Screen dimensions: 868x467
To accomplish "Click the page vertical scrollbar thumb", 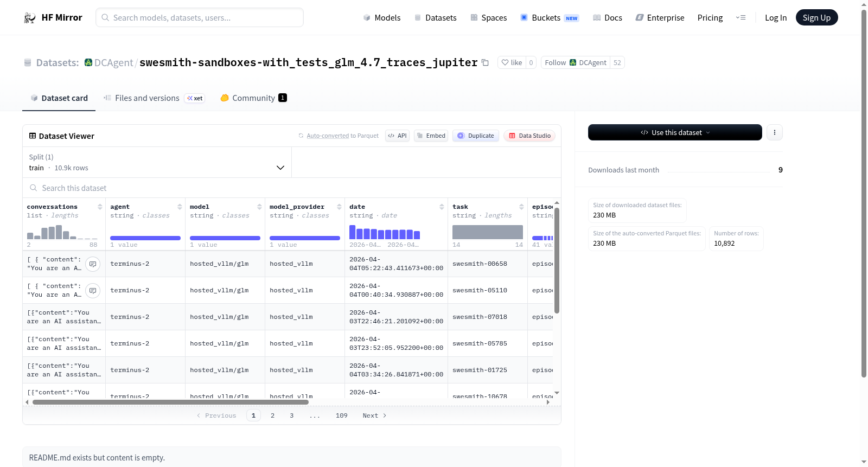I will point(864,193).
